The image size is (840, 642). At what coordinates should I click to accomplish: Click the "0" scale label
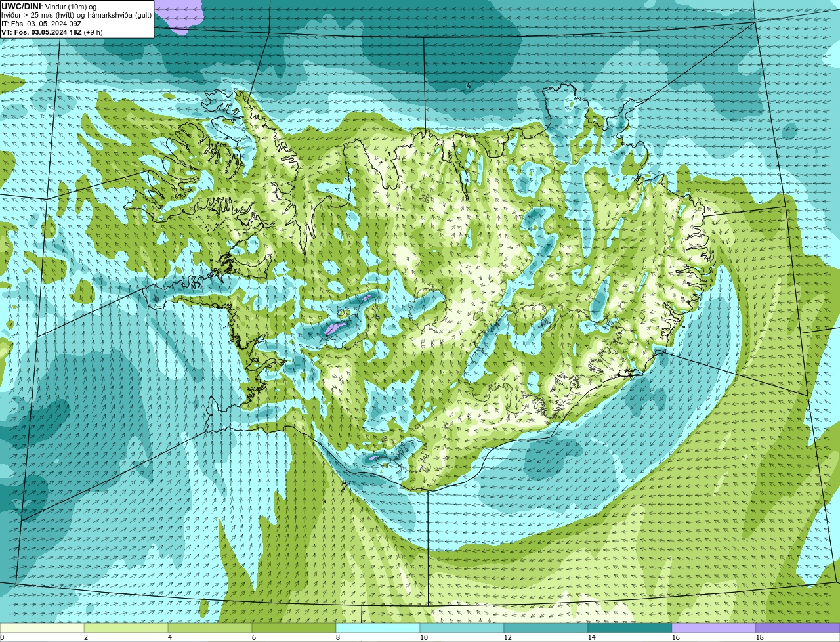[x=2, y=637]
